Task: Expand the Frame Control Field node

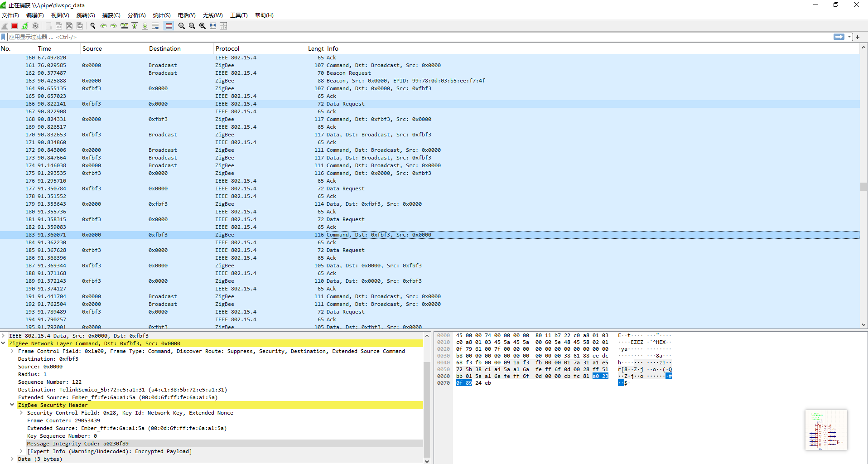Action: coord(12,351)
